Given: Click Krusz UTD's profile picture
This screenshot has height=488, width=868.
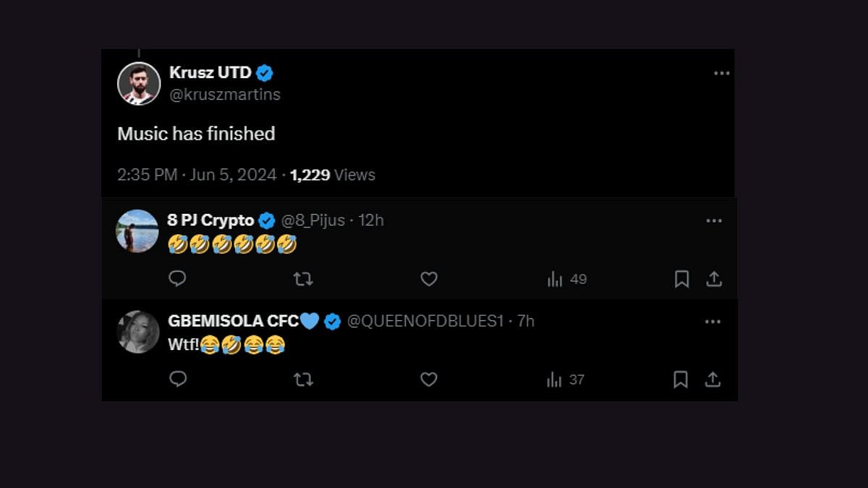Looking at the screenshot, I should [138, 84].
